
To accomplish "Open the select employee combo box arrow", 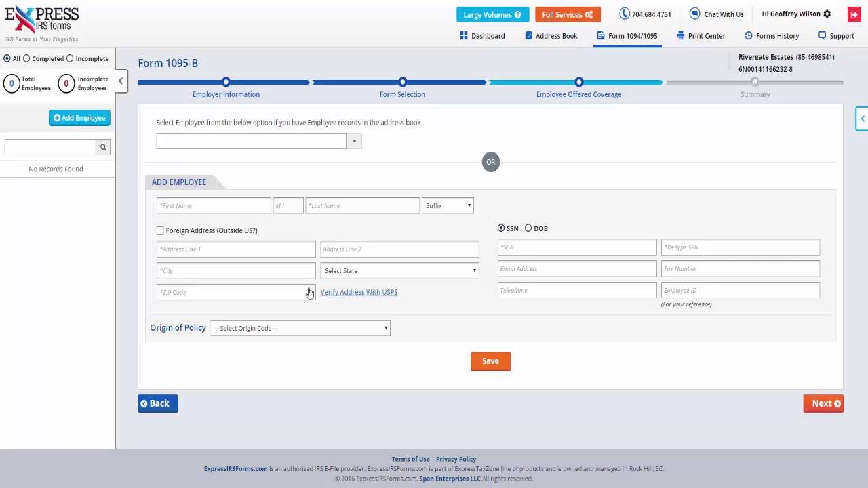I will point(354,141).
